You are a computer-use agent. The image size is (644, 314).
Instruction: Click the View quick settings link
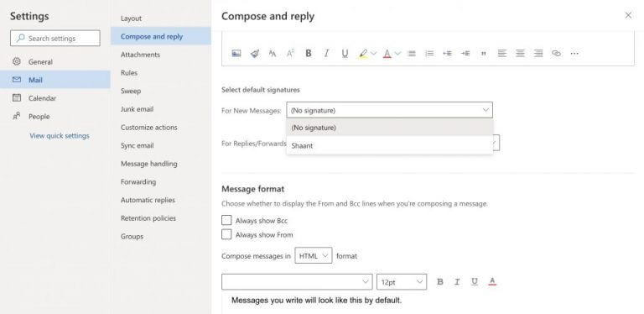point(60,136)
